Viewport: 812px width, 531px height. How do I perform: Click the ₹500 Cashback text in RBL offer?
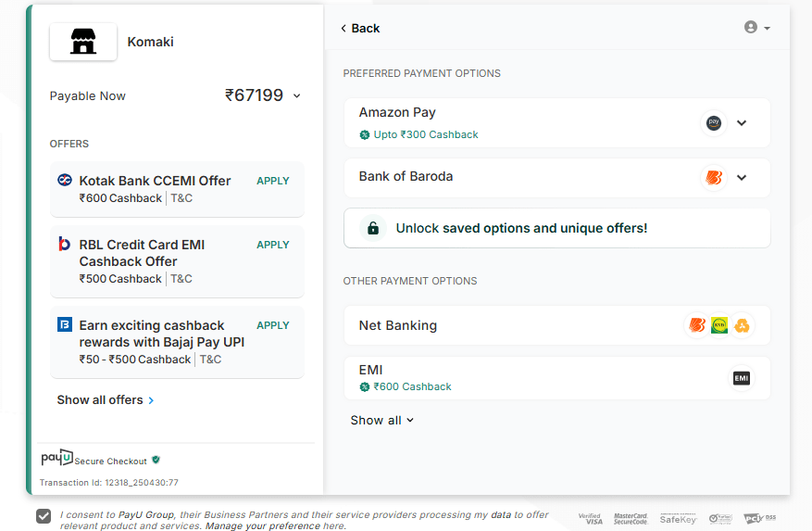coord(120,279)
